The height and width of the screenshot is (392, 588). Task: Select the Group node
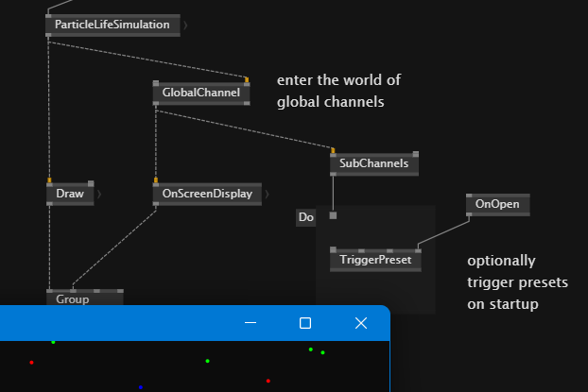click(x=85, y=298)
